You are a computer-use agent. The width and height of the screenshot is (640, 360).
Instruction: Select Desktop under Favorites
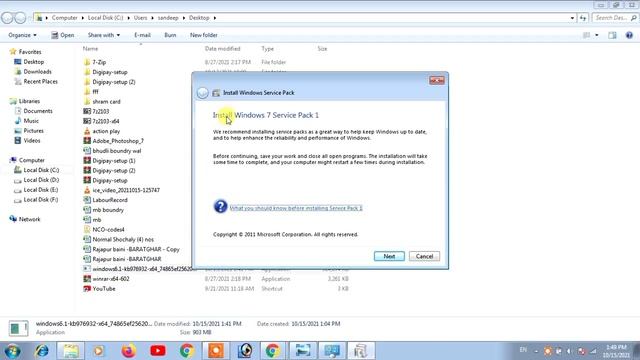pyautogui.click(x=33, y=62)
